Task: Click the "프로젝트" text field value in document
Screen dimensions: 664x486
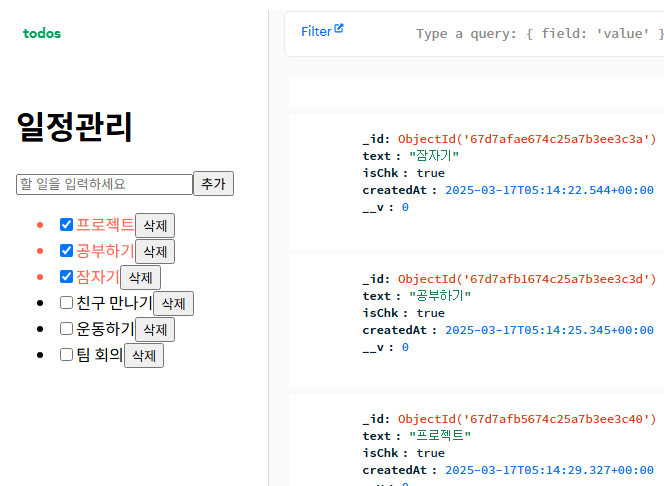Action: [x=440, y=435]
